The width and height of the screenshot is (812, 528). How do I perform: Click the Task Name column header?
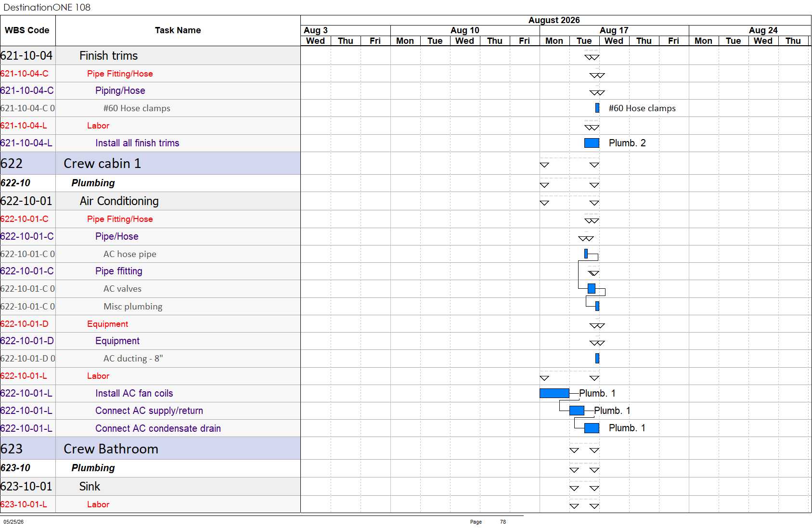click(x=178, y=30)
